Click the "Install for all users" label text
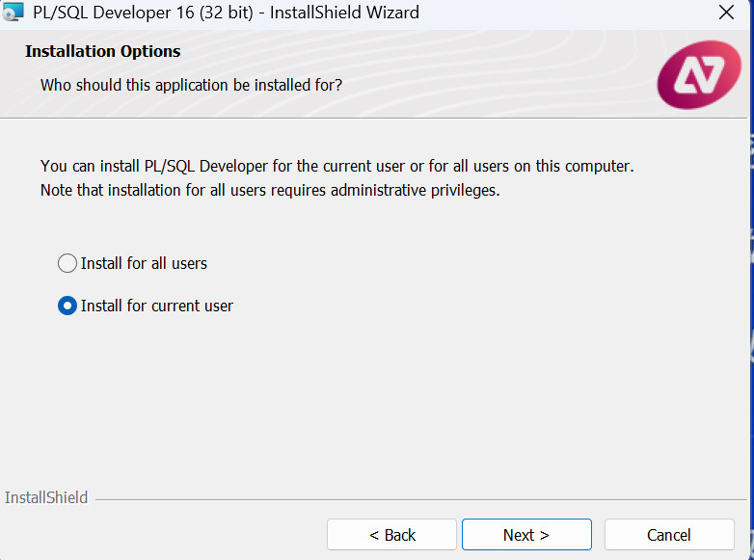Screen dimensions: 754x560 pos(144,263)
